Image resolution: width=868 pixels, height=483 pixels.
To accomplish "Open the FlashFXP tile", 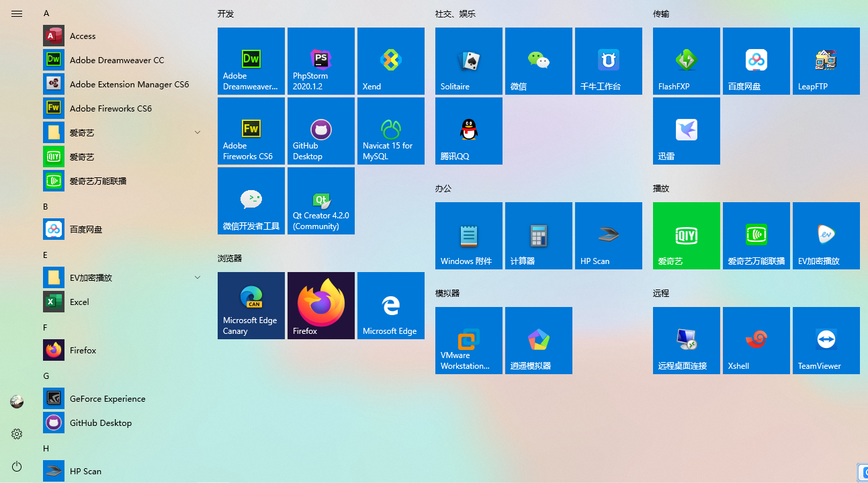I will (687, 61).
